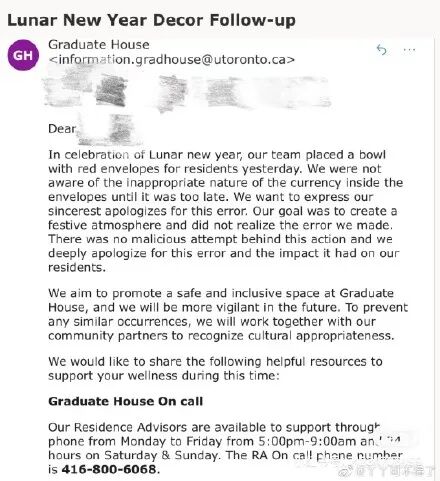Click the blurred recipients line

pyautogui.click(x=187, y=92)
